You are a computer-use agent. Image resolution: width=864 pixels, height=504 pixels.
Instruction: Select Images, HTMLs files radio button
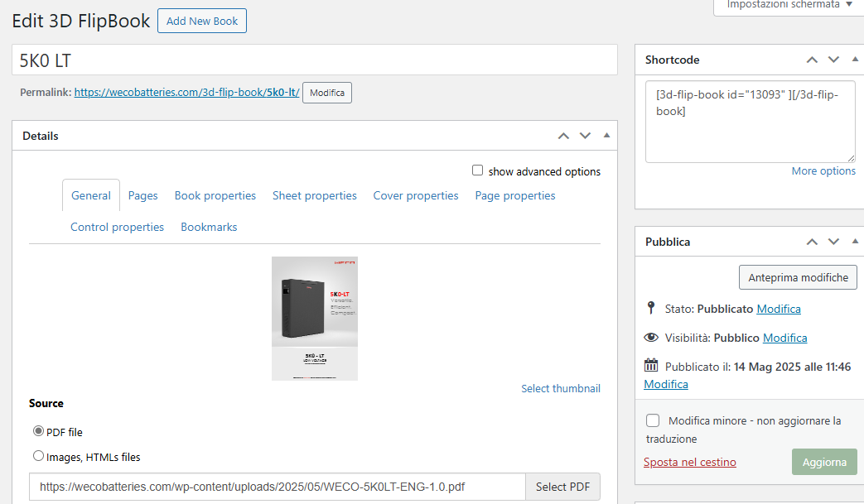39,455
